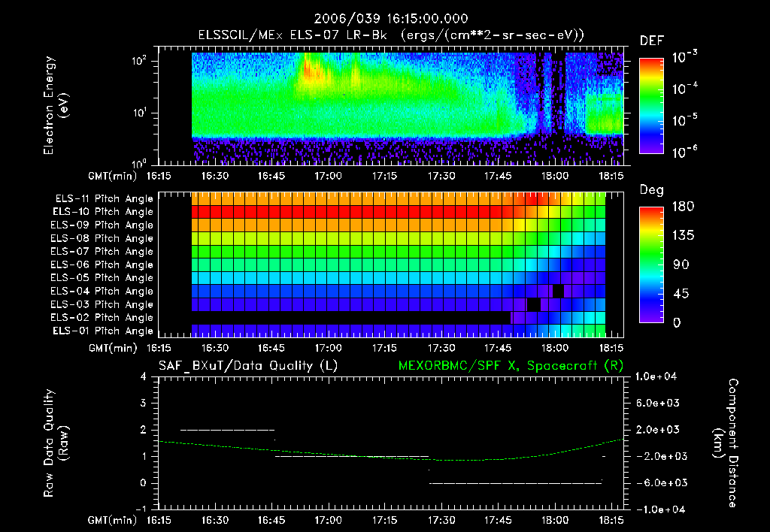Click the ELS-01 Pitch Angle row label
Screen dimensions: 770x532
point(103,331)
